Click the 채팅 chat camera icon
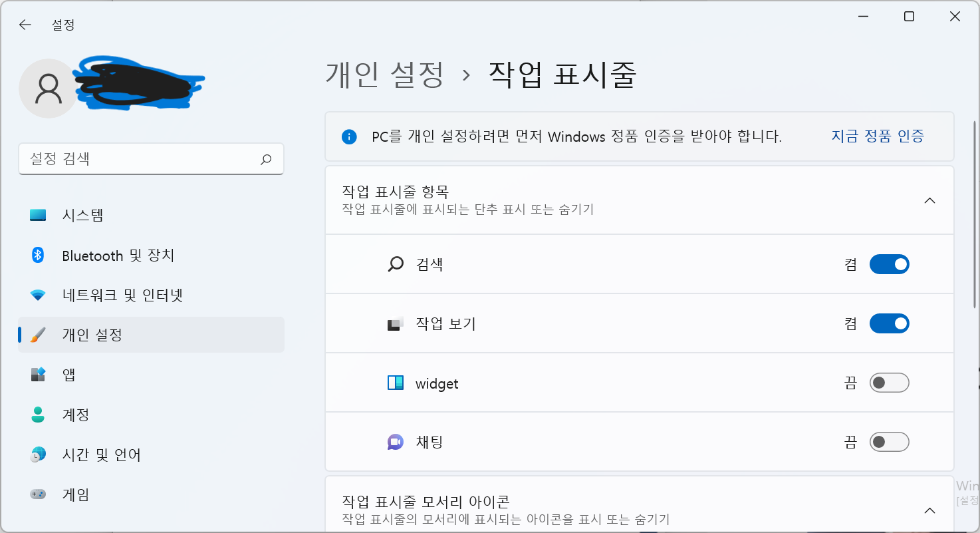 click(396, 442)
